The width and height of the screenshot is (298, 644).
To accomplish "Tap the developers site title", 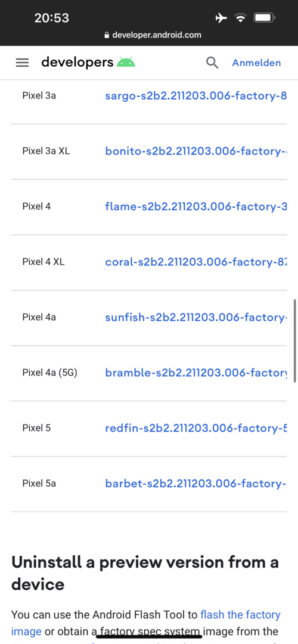I will point(77,62).
